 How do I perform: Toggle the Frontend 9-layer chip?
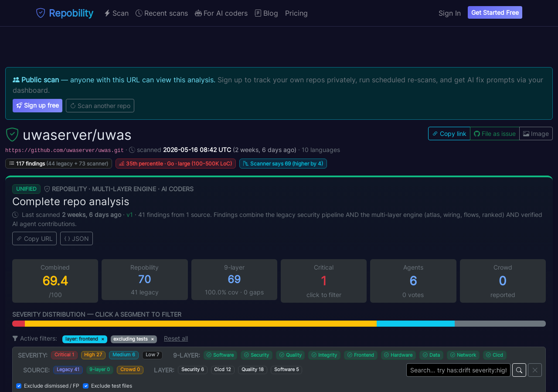(x=361, y=355)
